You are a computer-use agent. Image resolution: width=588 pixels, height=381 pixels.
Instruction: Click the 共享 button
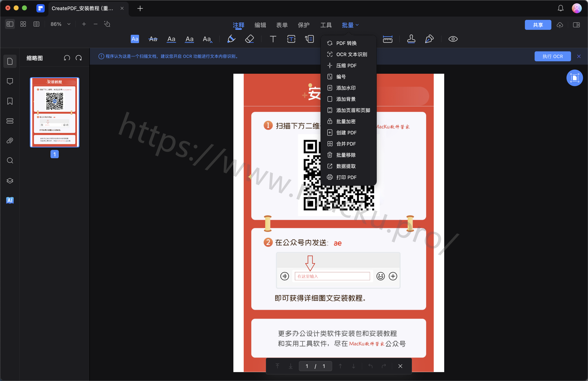pos(538,25)
